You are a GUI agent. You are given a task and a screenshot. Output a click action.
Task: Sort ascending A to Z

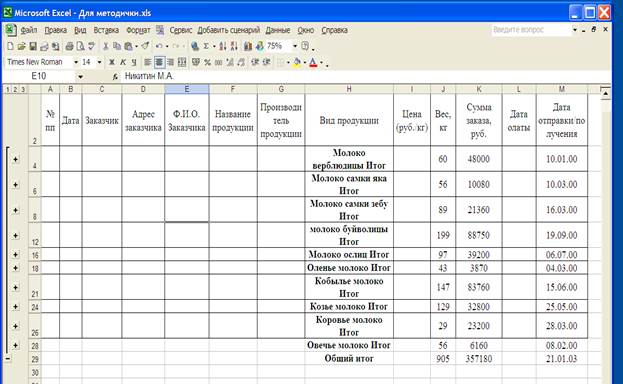[x=222, y=46]
